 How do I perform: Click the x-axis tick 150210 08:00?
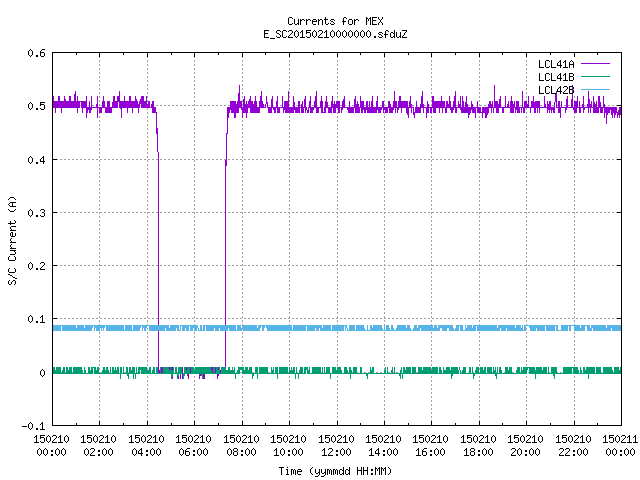(x=242, y=446)
